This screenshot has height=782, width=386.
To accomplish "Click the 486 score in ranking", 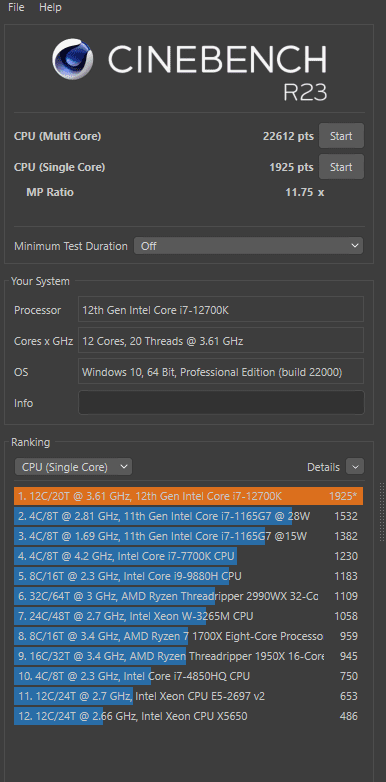I will [349, 716].
